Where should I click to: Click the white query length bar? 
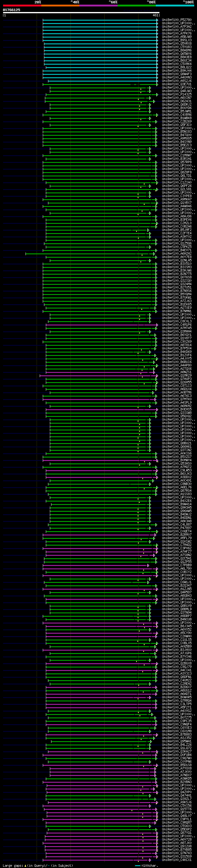point(81,13)
